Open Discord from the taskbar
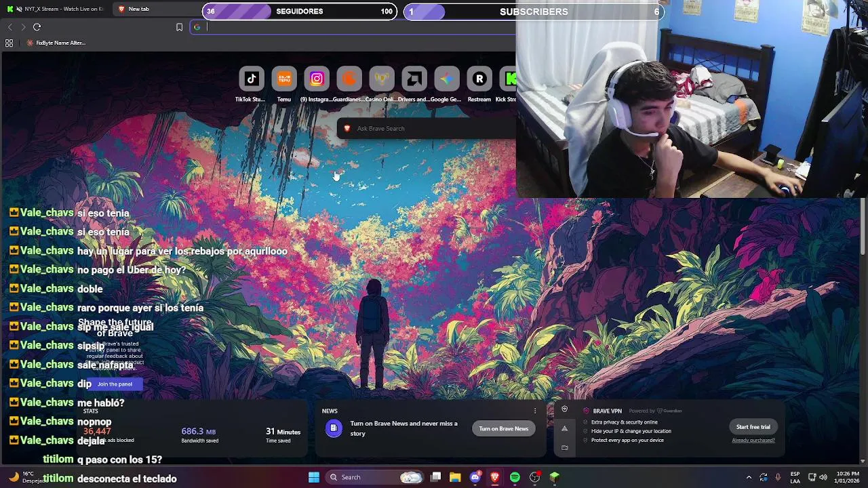 475,477
